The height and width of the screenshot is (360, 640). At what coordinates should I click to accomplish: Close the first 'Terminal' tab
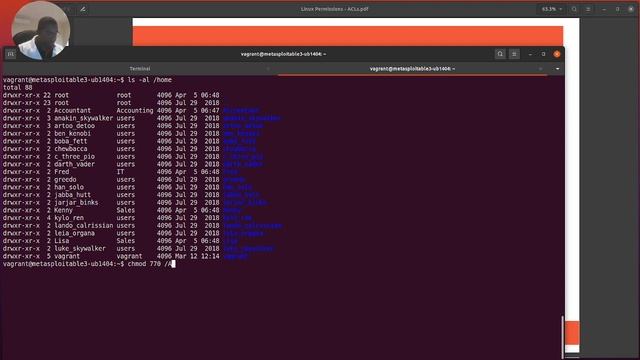pyautogui.click(x=268, y=69)
